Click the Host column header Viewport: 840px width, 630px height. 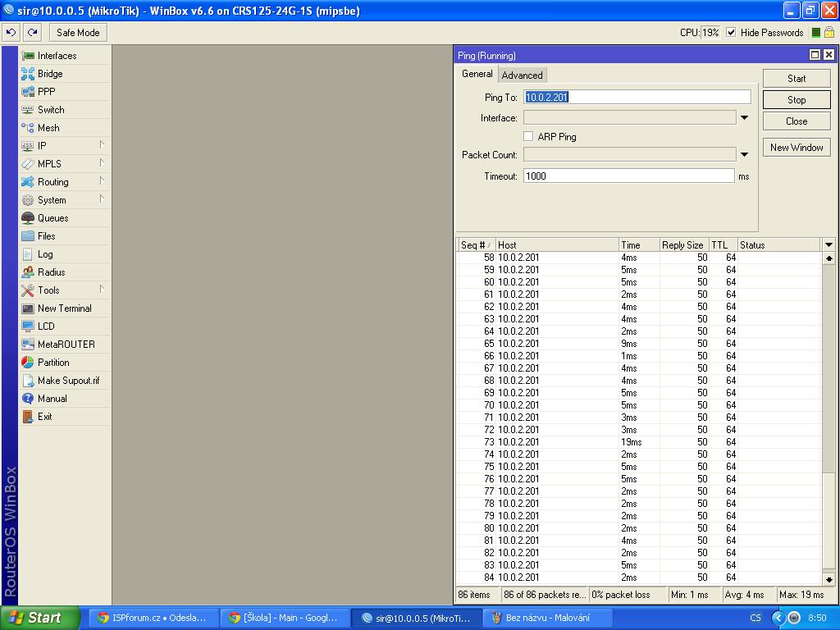pos(557,244)
